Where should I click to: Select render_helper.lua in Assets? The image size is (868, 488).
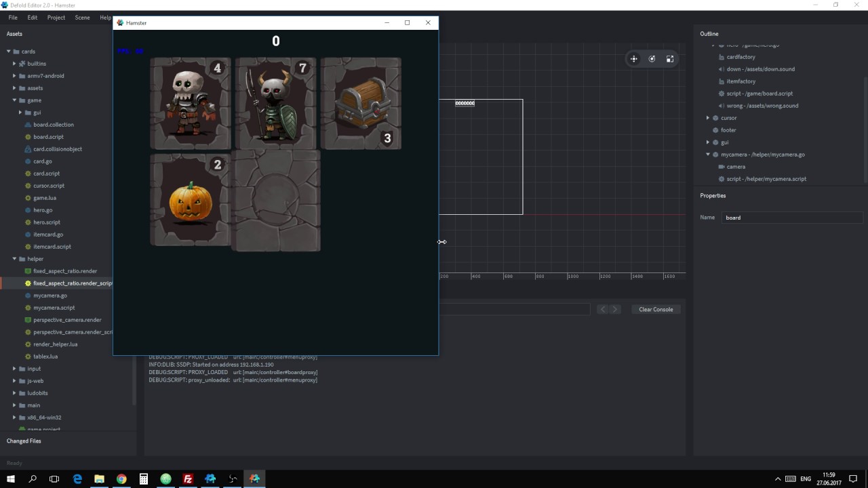coord(56,344)
